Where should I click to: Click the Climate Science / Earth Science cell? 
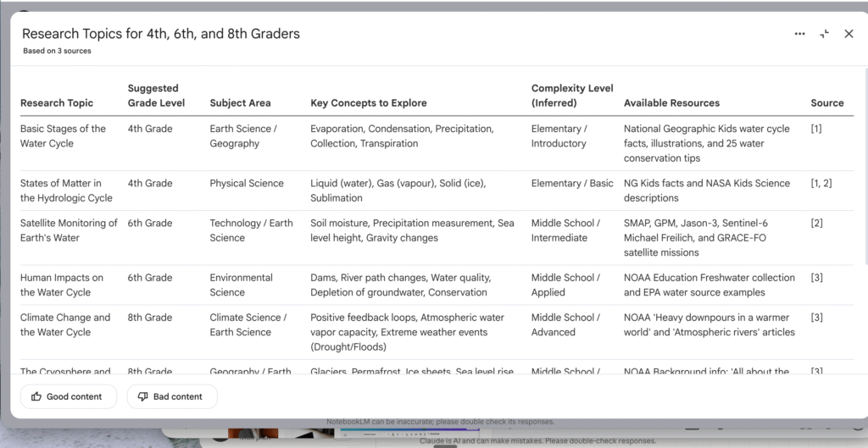coord(248,324)
